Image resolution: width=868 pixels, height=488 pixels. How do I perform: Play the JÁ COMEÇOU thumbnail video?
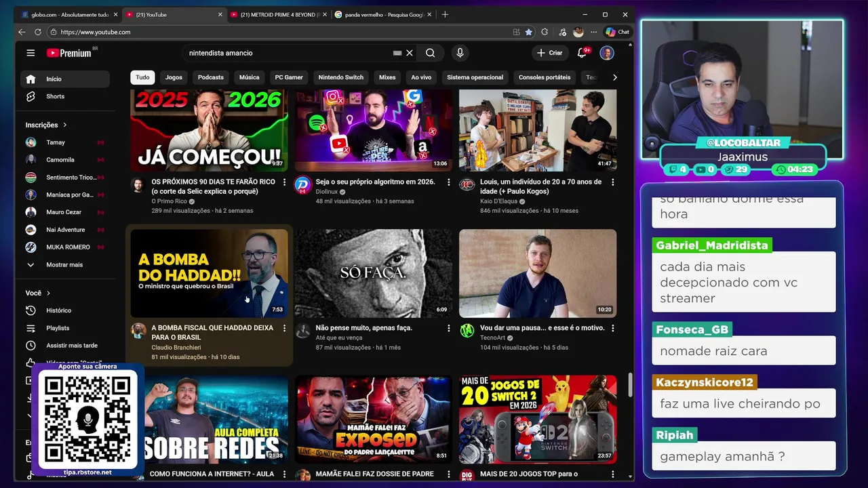click(209, 130)
